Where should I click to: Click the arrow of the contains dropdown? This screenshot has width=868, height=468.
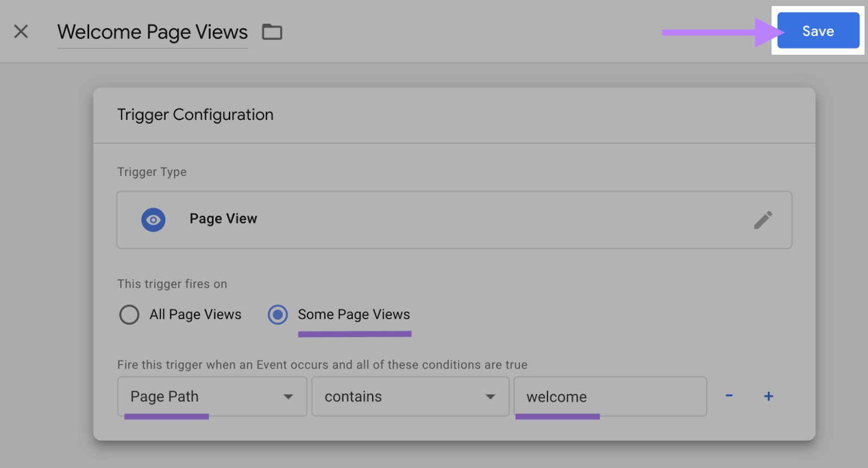tap(490, 397)
